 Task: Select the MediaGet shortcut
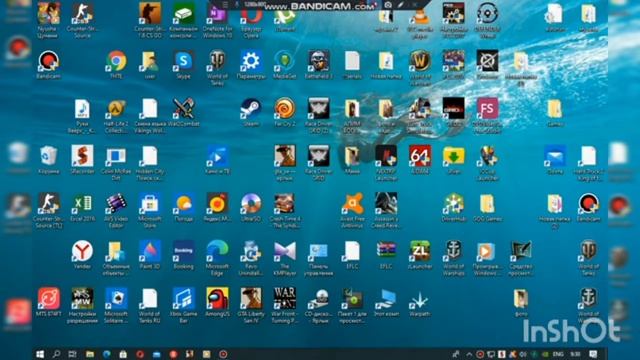tap(284, 62)
